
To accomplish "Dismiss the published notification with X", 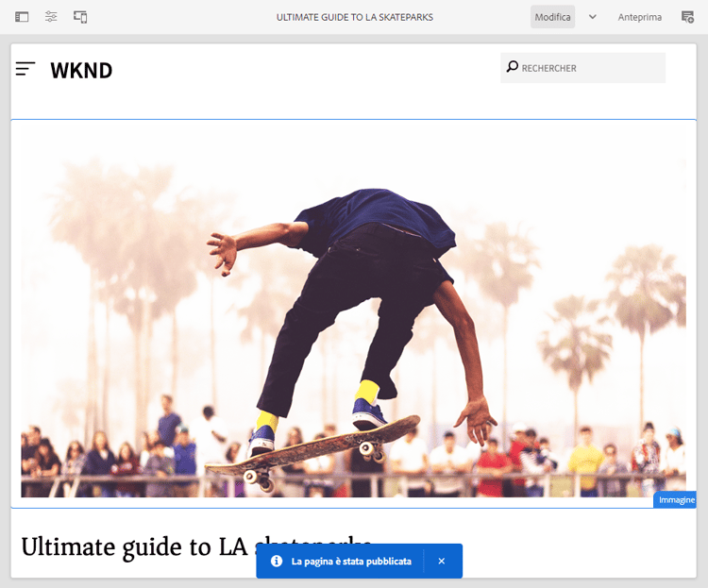I will (442, 561).
